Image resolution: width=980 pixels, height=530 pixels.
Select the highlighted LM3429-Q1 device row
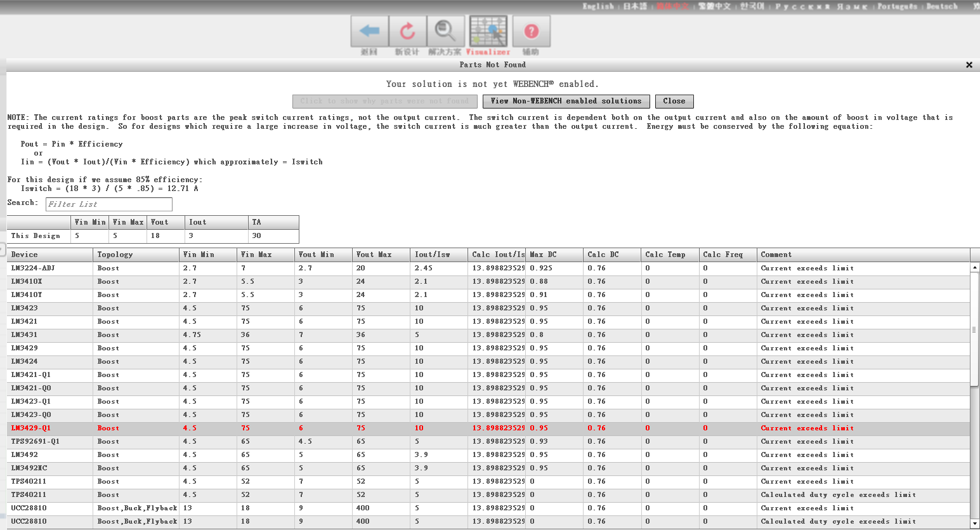coord(488,428)
